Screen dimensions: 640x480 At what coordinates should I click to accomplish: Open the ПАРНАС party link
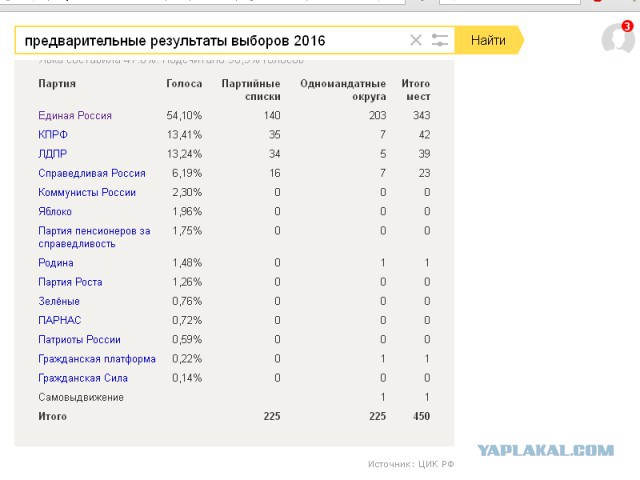[60, 320]
